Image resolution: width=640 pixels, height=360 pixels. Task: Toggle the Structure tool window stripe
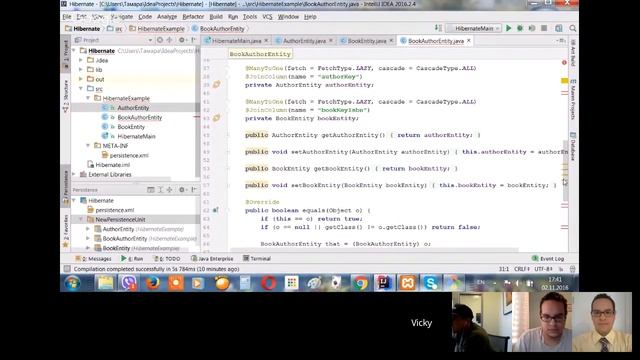tap(66, 96)
